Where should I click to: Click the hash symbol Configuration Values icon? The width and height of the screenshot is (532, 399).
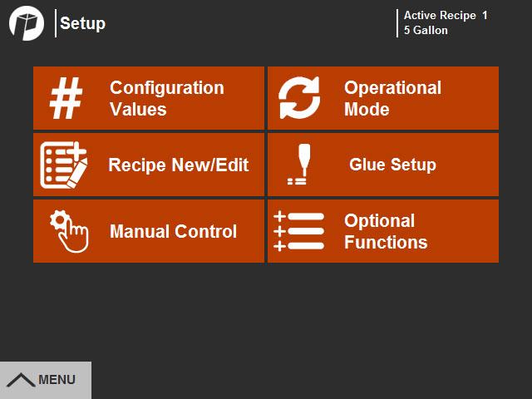click(66, 98)
